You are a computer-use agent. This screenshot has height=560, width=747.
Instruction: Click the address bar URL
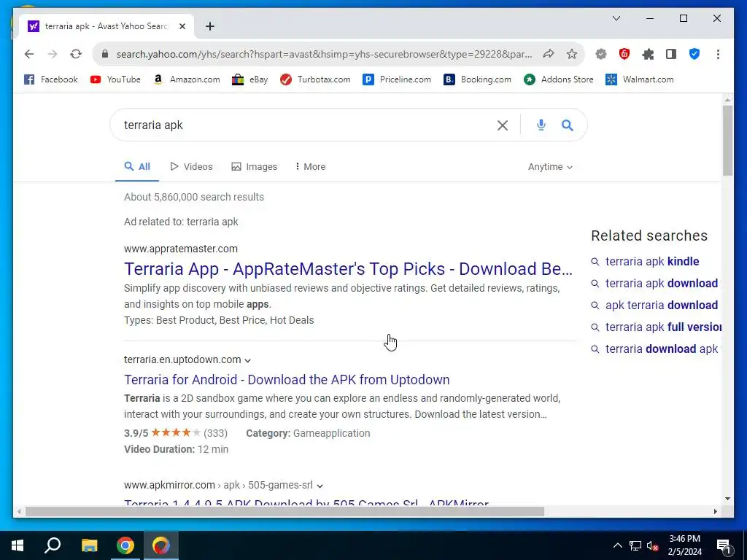click(x=324, y=54)
